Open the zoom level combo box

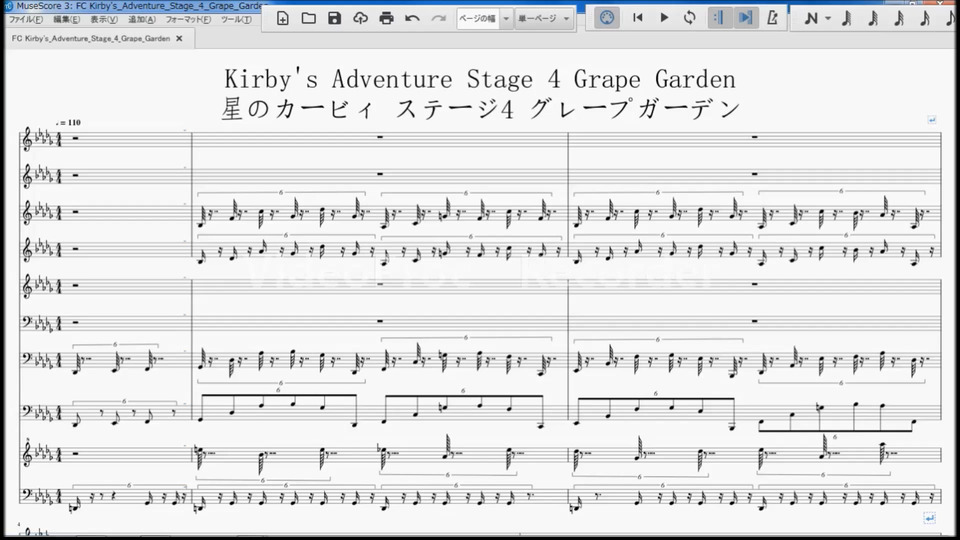pyautogui.click(x=484, y=18)
